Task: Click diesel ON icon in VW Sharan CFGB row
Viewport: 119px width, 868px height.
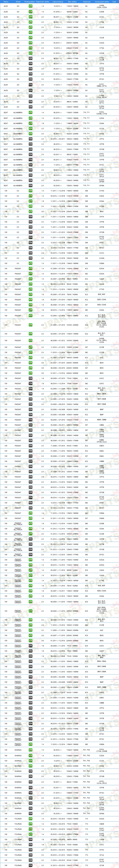Action: [x=31, y=776]
